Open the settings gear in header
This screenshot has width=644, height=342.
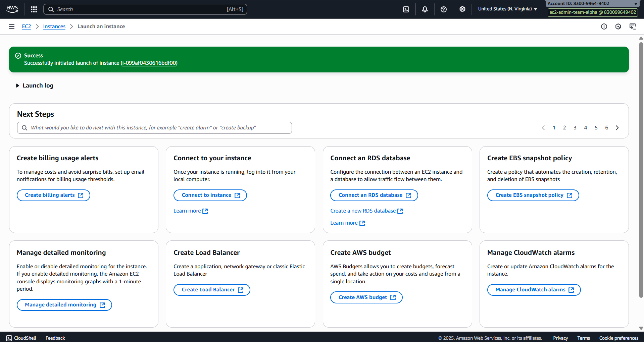pos(462,9)
